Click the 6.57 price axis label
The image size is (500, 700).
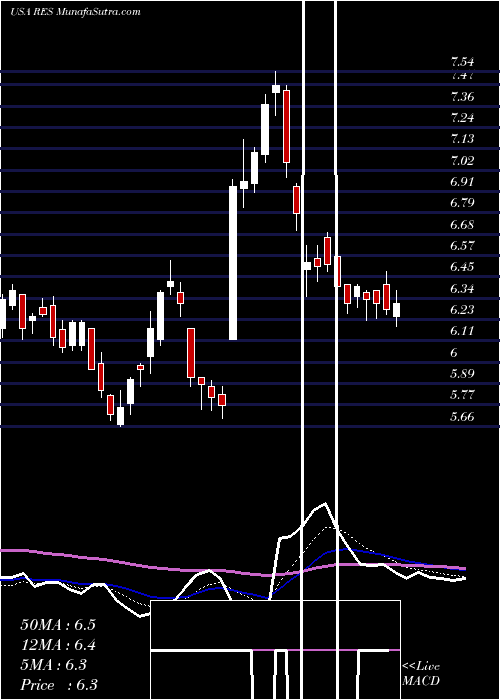(462, 246)
